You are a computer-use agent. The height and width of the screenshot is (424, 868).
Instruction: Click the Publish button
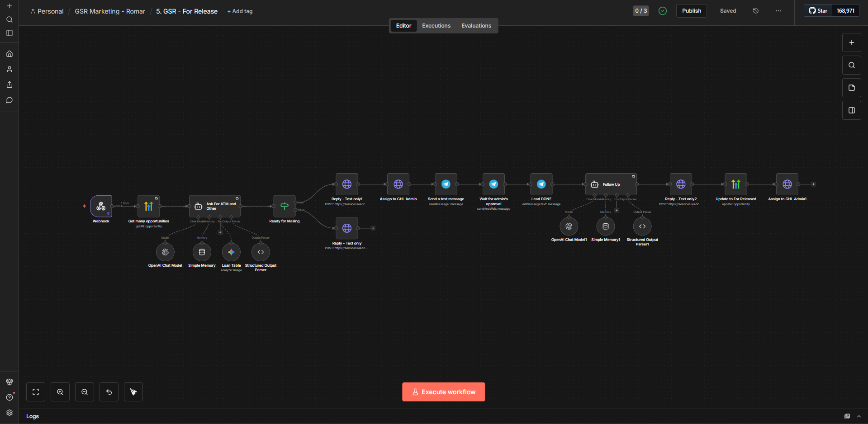692,11
